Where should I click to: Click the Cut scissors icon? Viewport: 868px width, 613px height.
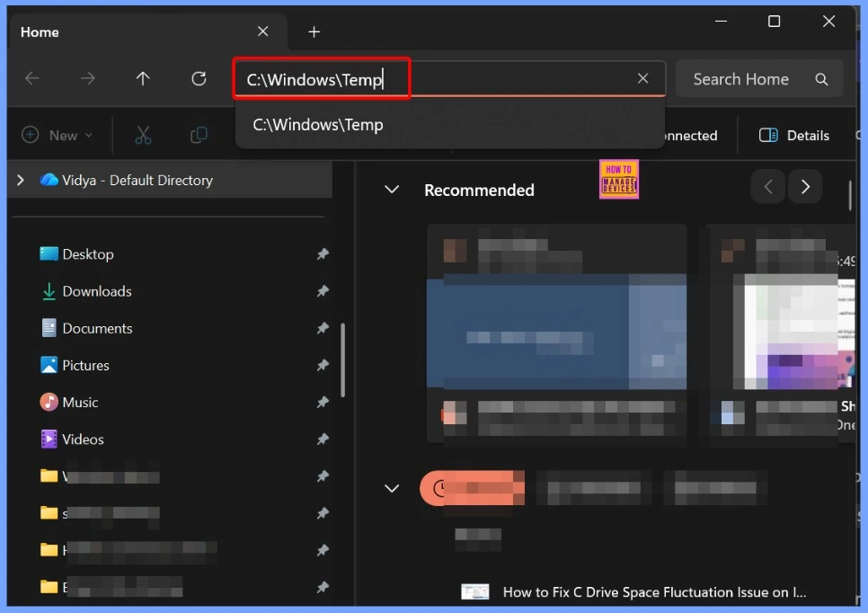[143, 135]
